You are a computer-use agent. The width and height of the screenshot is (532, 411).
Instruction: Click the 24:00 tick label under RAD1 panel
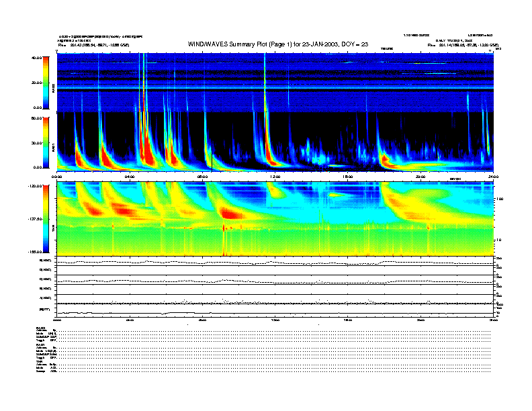coord(493,177)
